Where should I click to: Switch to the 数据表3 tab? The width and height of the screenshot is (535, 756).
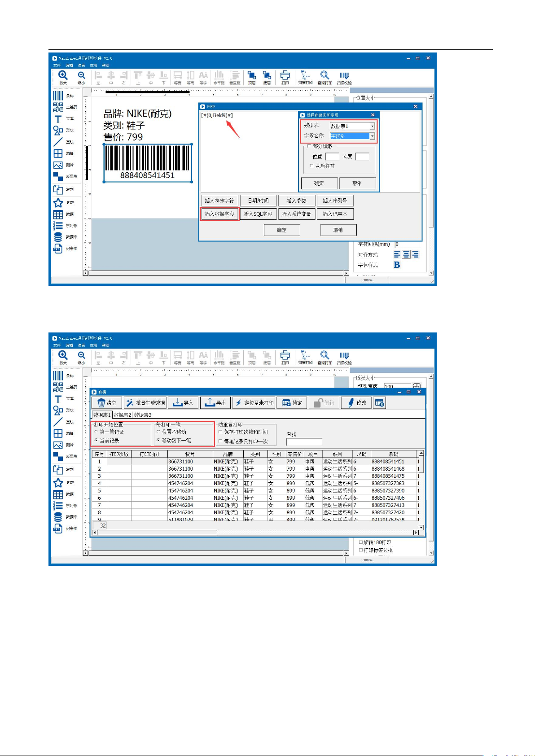[x=143, y=415]
